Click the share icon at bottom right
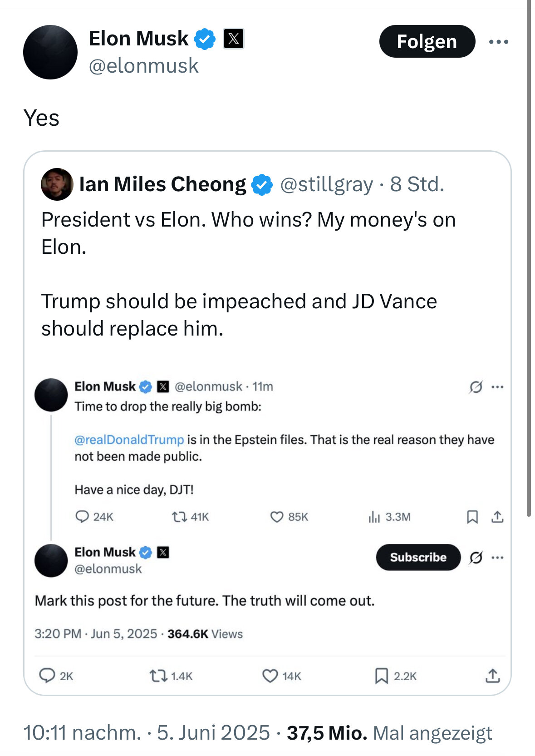Screen dimensions: 535x756 (x=492, y=676)
